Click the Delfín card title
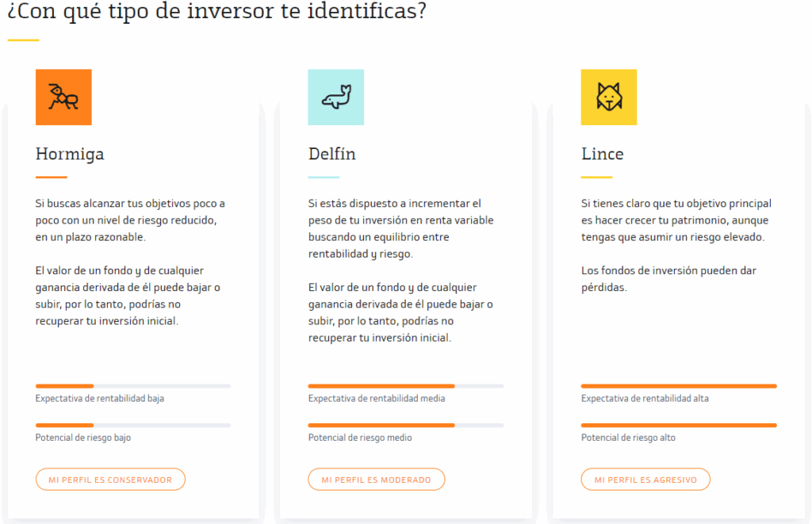This screenshot has height=524, width=812. click(x=332, y=154)
